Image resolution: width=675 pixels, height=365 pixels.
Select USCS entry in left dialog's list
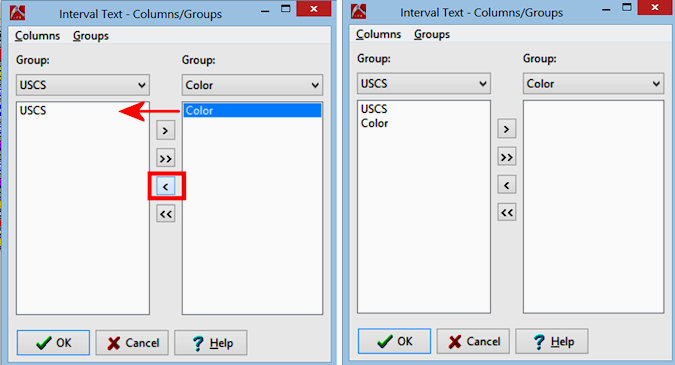[x=33, y=111]
